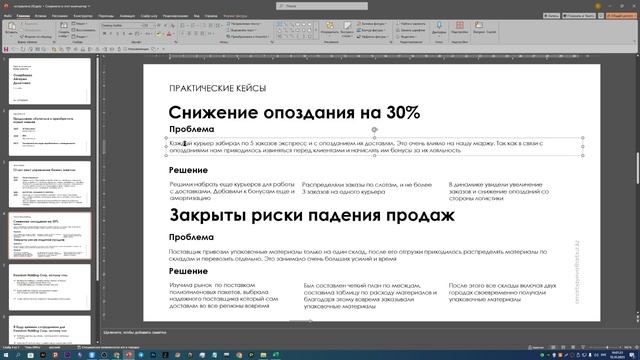Open comments pane icon near Share
Image resolution: width=640 pixels, height=360 pixels.
coord(601,16)
